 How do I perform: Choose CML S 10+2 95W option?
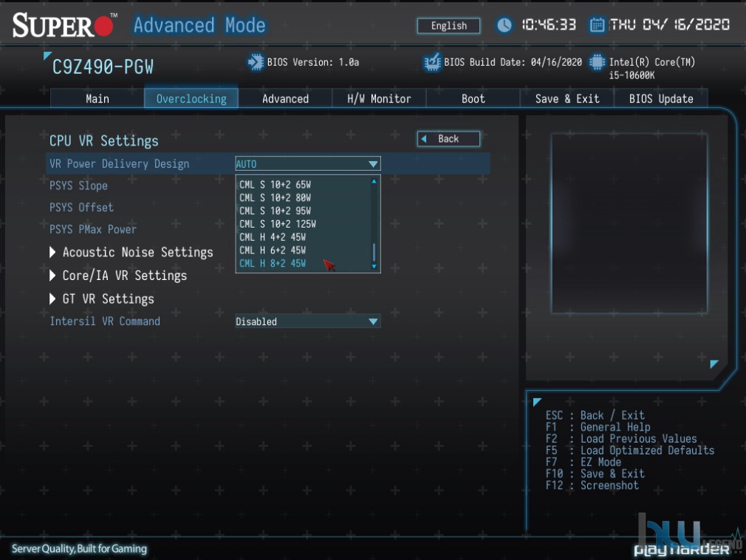(275, 211)
